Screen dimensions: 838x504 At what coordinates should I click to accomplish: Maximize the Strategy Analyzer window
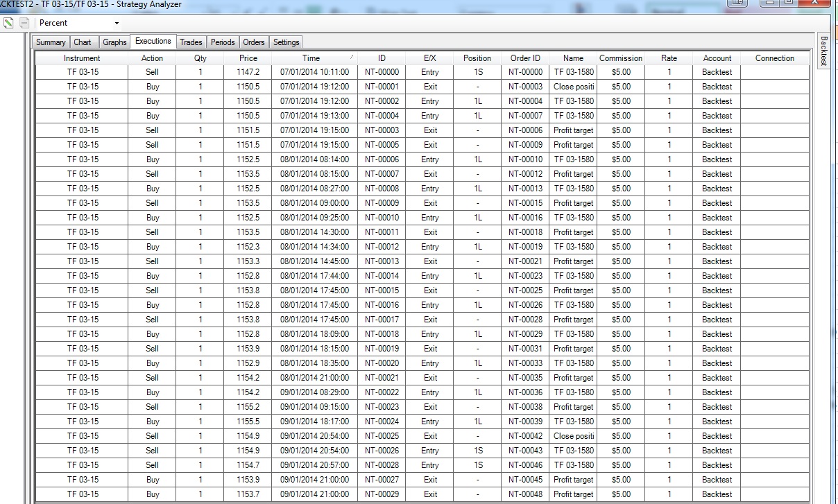click(790, 3)
